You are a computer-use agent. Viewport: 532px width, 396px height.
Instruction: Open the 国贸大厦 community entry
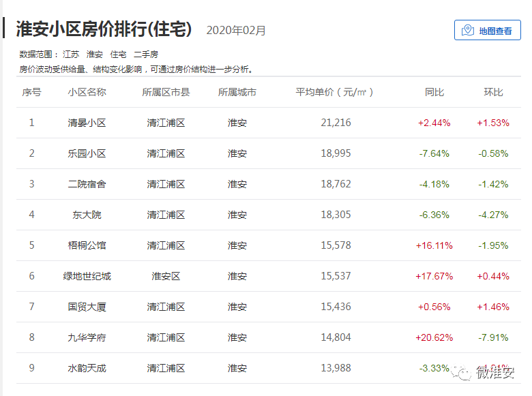87,307
